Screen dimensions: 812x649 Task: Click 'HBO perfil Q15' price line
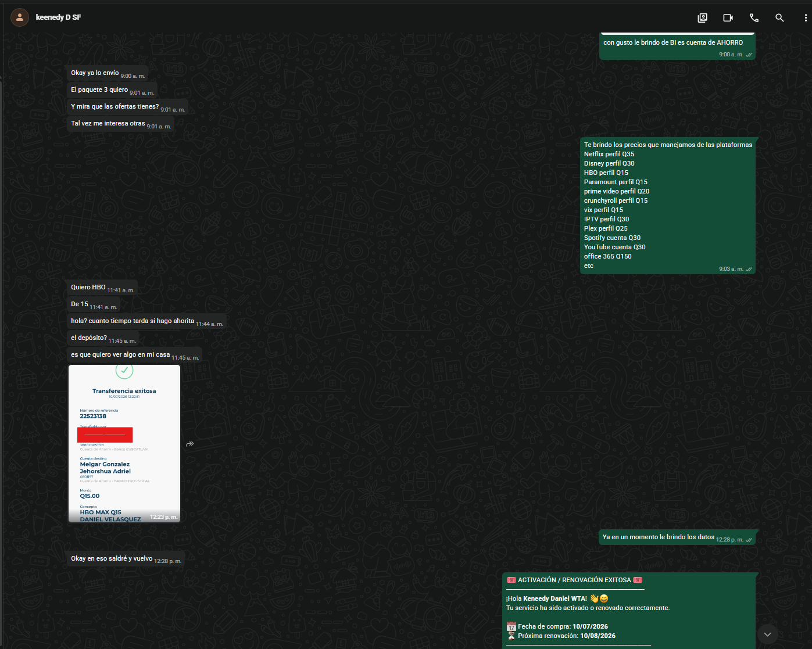[606, 173]
